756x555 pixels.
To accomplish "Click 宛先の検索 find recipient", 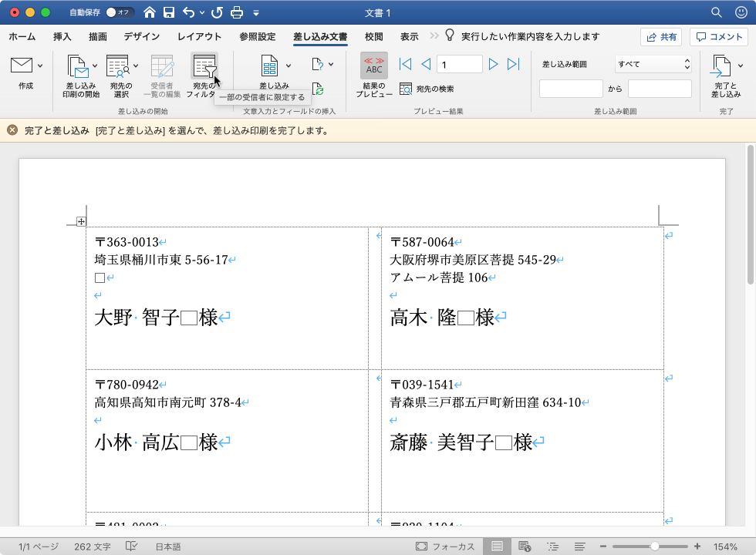I will [427, 89].
